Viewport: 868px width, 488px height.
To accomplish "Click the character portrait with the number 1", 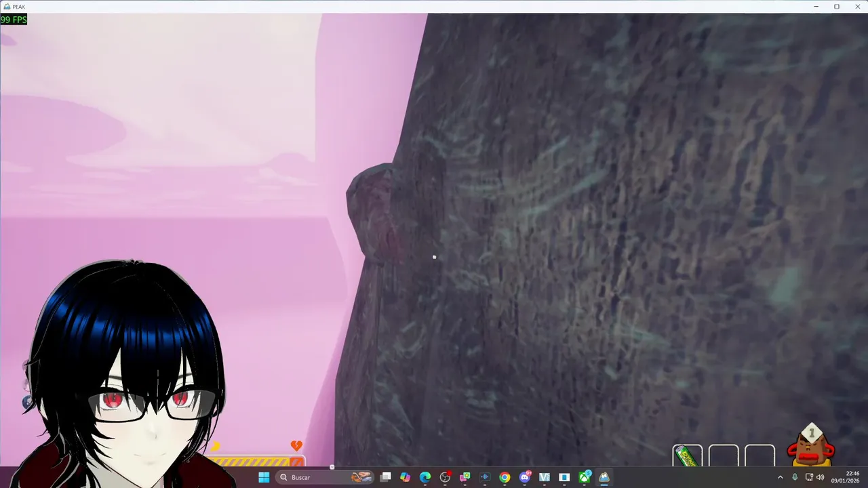I will pos(811,445).
